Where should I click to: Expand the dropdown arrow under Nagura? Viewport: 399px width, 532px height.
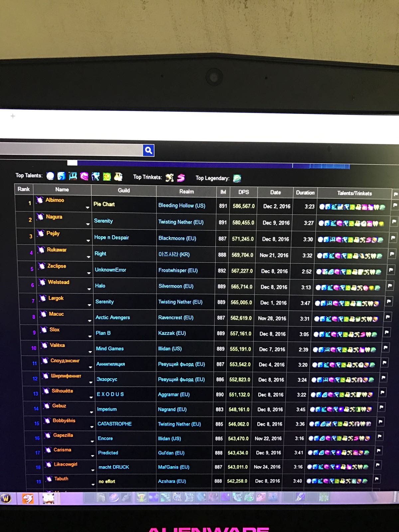tap(88, 224)
